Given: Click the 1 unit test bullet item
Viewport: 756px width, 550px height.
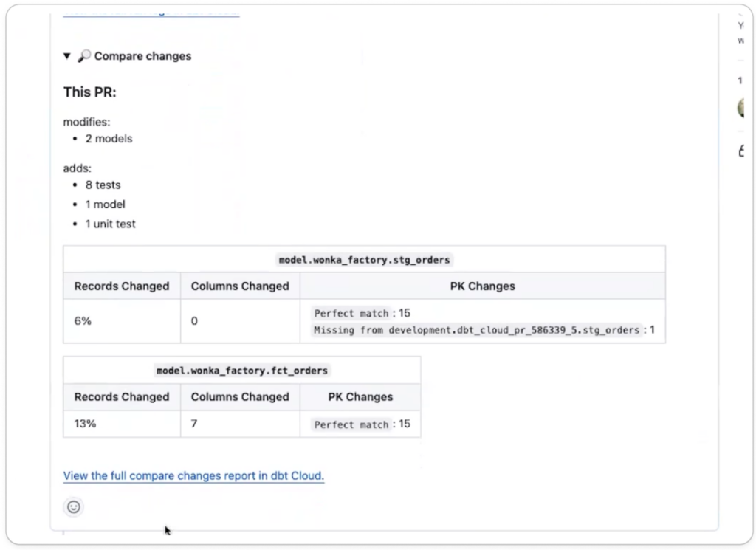Looking at the screenshot, I should (x=110, y=224).
